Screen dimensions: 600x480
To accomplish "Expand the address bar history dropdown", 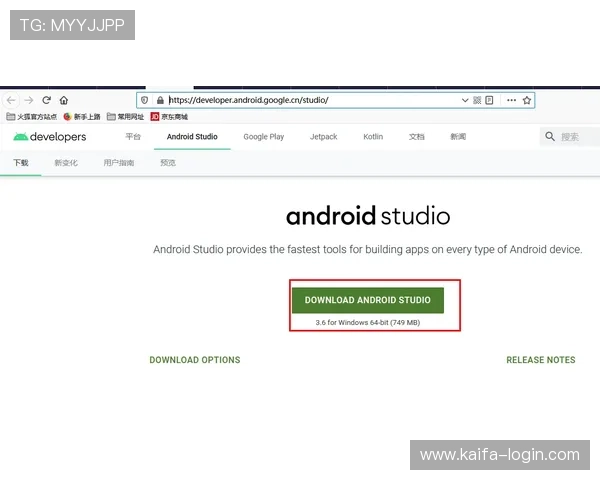I will (465, 100).
